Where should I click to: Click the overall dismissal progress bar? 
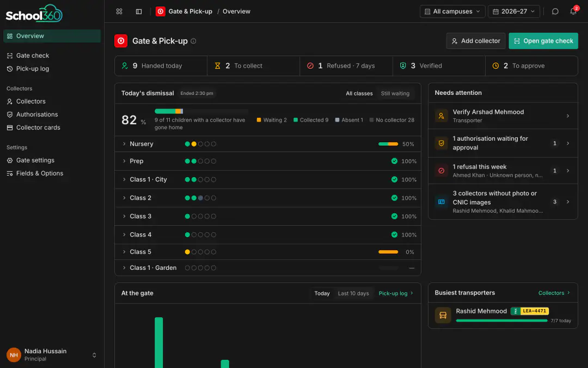tap(201, 111)
